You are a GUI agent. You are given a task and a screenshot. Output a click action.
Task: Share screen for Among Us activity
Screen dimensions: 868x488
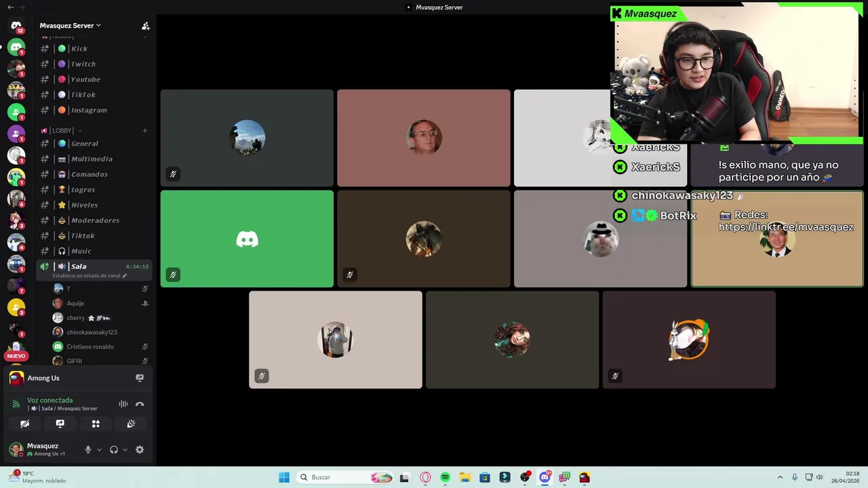[x=140, y=378]
